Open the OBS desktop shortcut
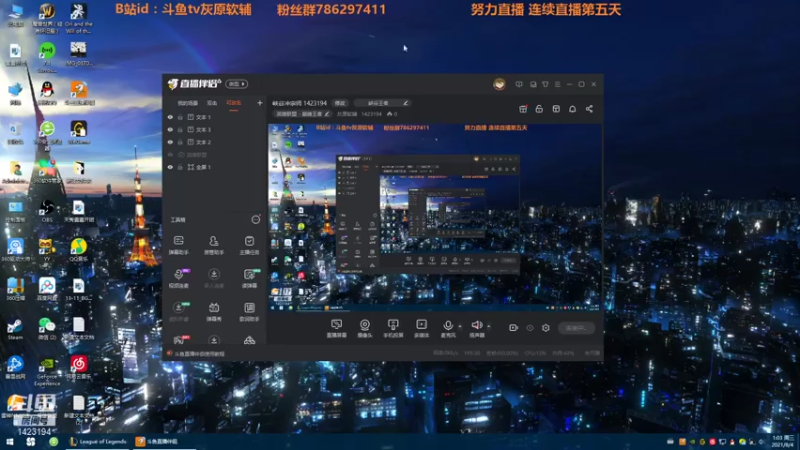This screenshot has width=800, height=450. pyautogui.click(x=47, y=211)
